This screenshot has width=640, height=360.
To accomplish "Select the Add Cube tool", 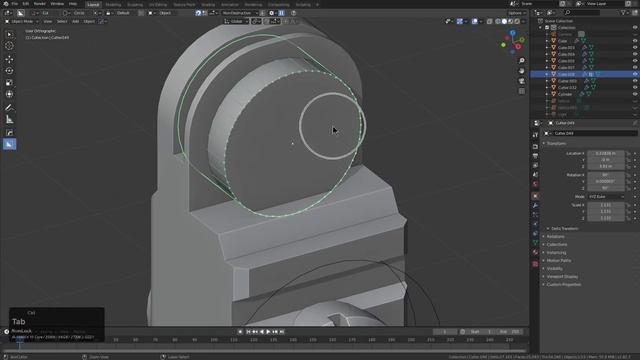I will click(x=9, y=133).
